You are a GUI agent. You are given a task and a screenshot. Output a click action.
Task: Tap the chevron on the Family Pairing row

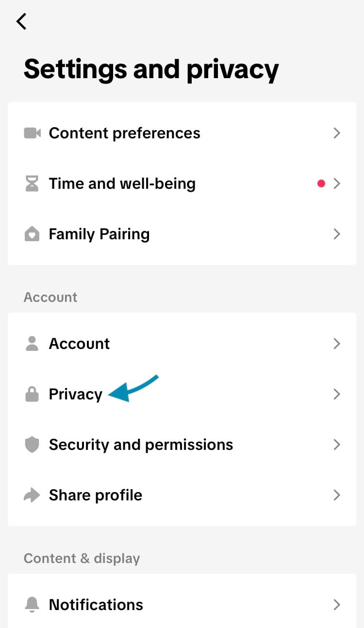[337, 234]
